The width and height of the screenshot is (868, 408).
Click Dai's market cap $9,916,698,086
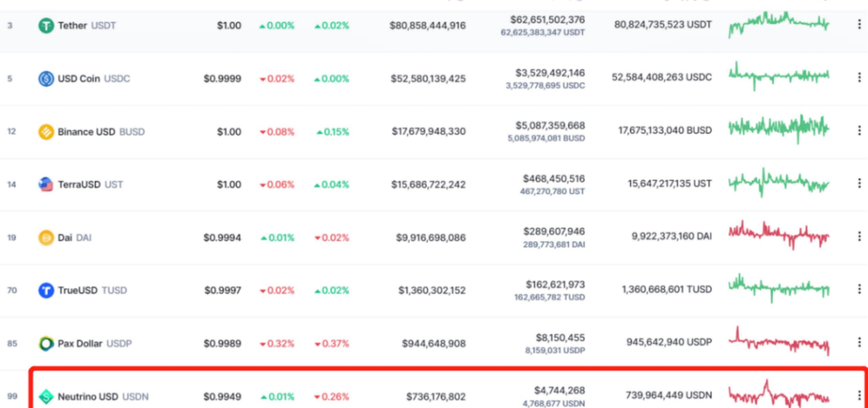[x=431, y=238]
